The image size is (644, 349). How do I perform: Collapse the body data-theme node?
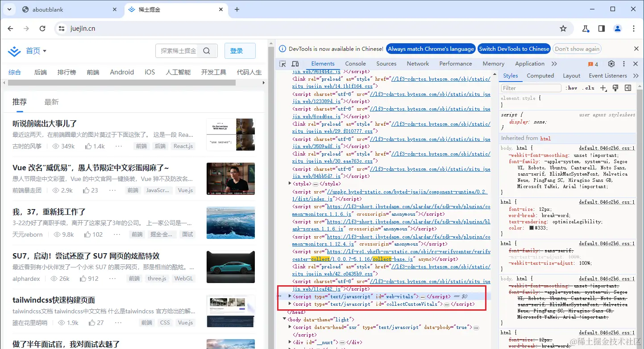coord(285,319)
